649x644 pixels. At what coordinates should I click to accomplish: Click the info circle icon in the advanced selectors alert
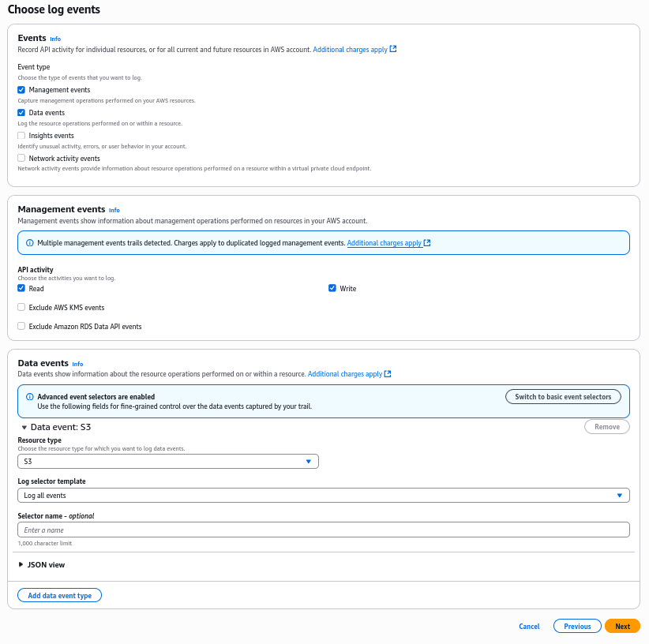pyautogui.click(x=30, y=397)
